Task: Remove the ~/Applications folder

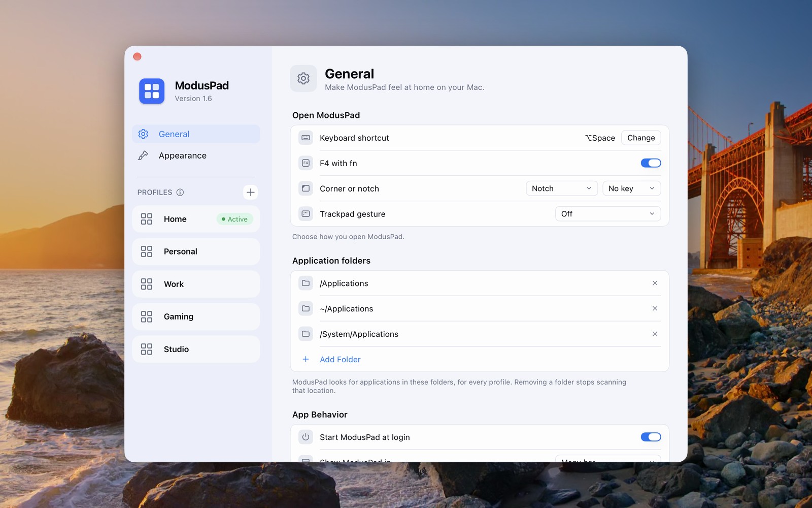Action: 655,309
